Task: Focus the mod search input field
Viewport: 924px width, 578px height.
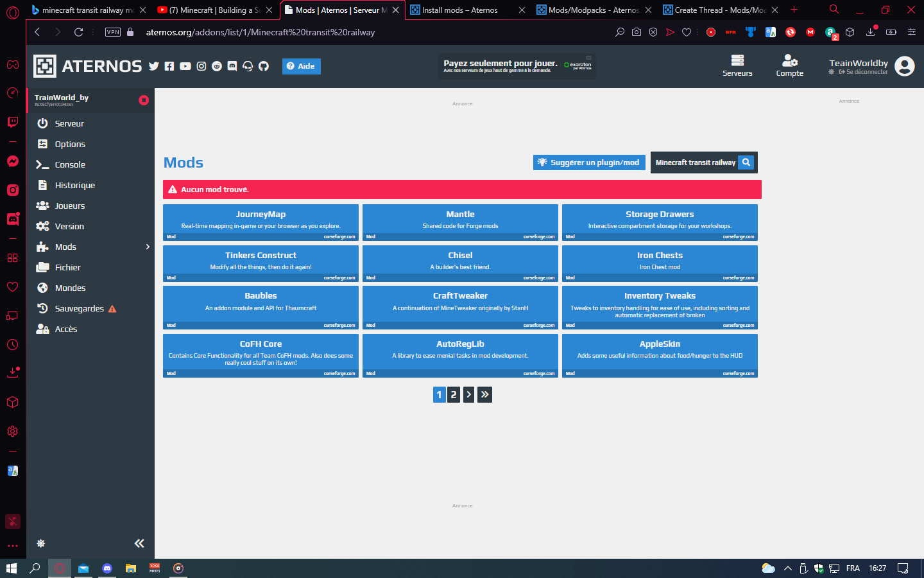Action: point(696,162)
